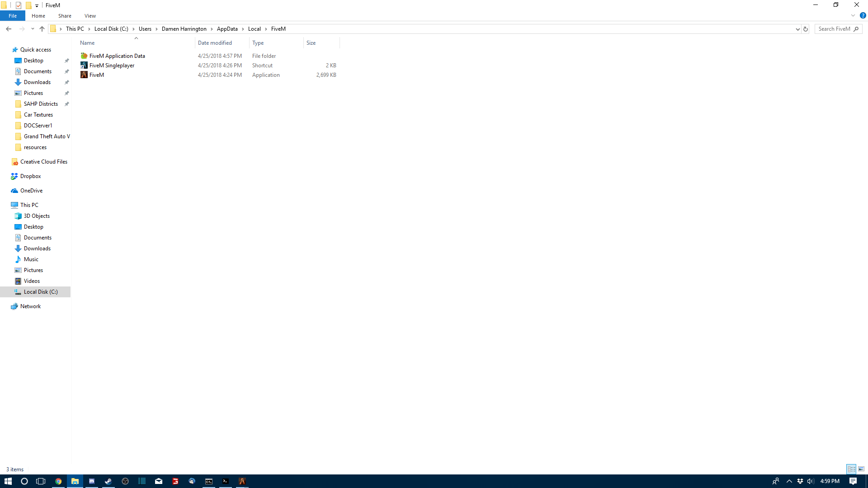The width and height of the screenshot is (868, 488).
Task: Open recent locations dropdown arrow
Action: tap(33, 29)
